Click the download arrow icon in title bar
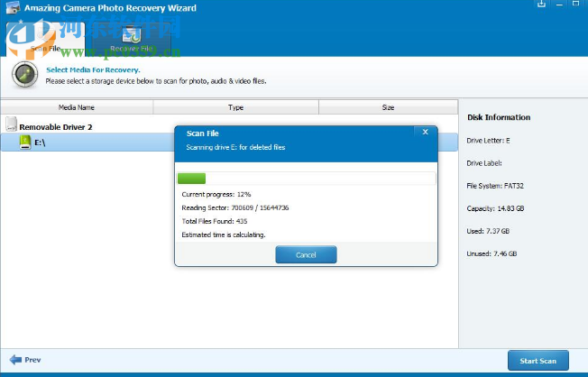The height and width of the screenshot is (377, 588). pyautogui.click(x=541, y=5)
